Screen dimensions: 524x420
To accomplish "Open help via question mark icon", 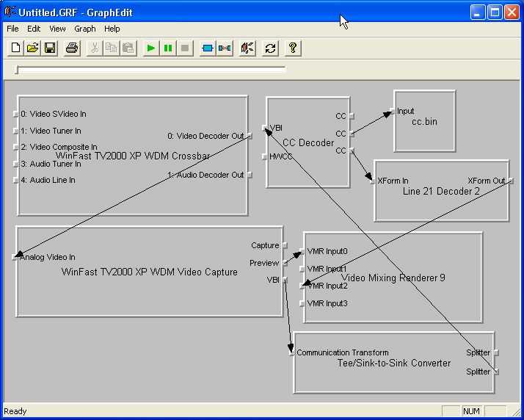I will coord(293,48).
